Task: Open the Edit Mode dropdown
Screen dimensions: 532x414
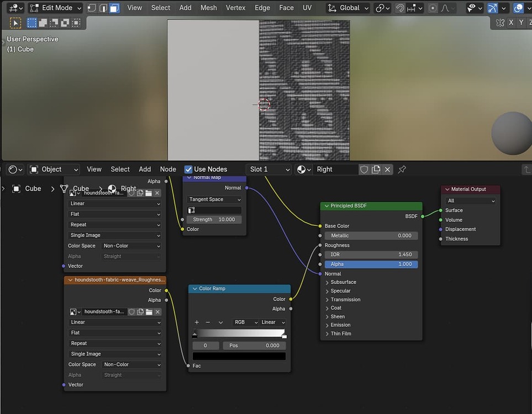Action: click(x=55, y=8)
